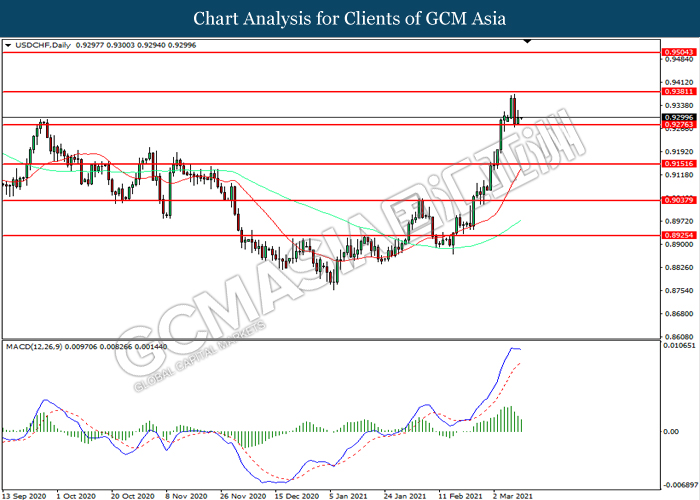Click the 0.86080 price axis label

pyautogui.click(x=677, y=336)
